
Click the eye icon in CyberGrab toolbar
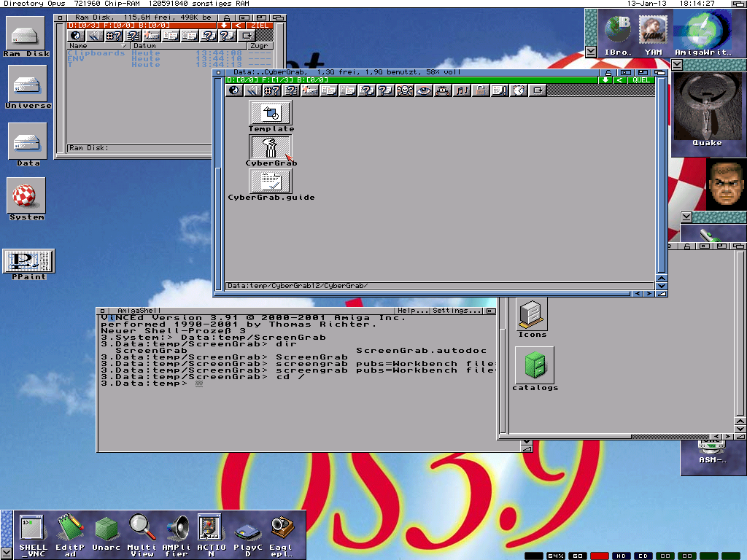(424, 90)
